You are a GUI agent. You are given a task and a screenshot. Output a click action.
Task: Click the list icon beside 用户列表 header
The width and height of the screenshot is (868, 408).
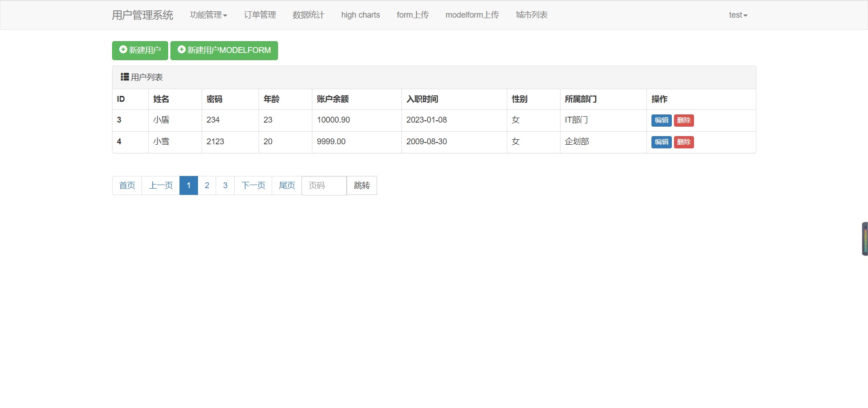[124, 77]
